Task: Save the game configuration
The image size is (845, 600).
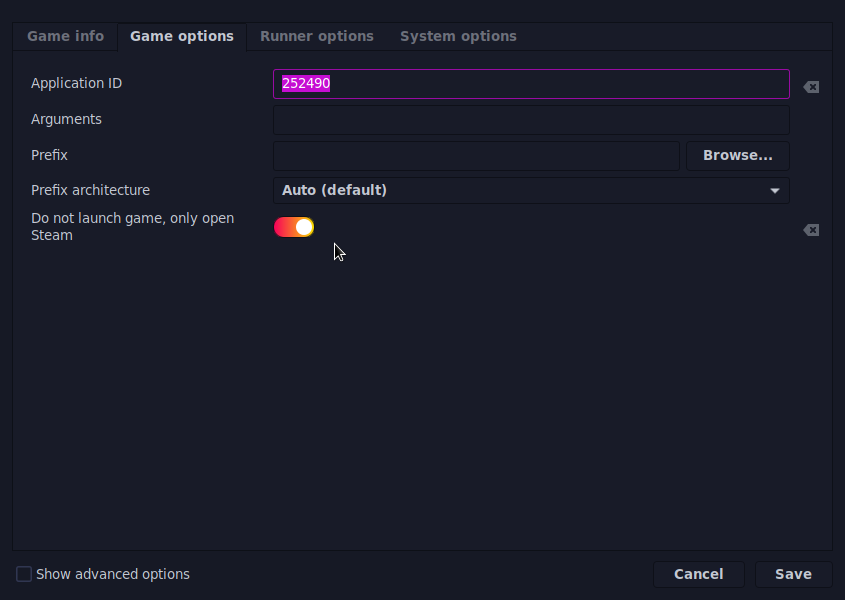Action: click(793, 574)
